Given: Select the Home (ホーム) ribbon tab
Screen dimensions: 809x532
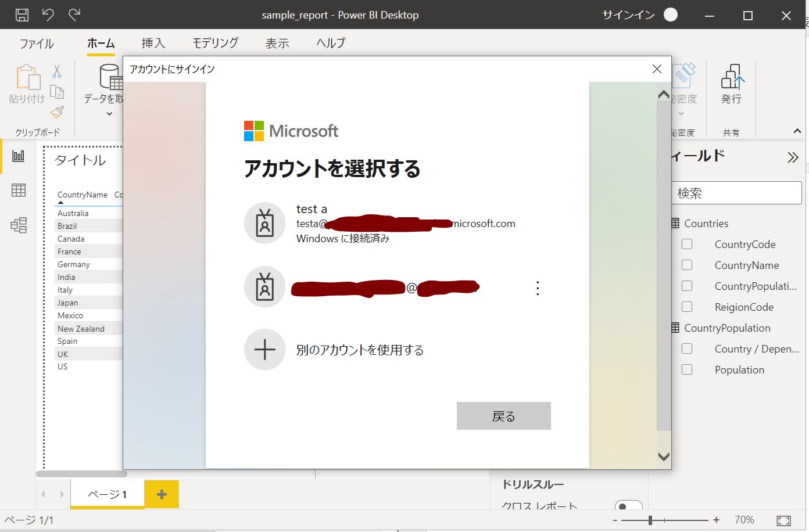Looking at the screenshot, I should pos(101,43).
